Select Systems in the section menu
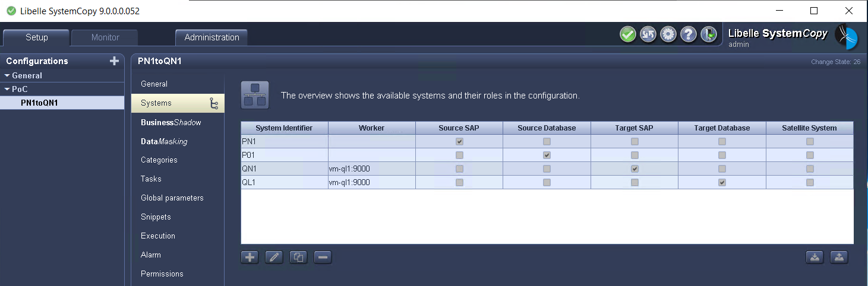Viewport: 868px width, 286px height. pyautogui.click(x=178, y=103)
